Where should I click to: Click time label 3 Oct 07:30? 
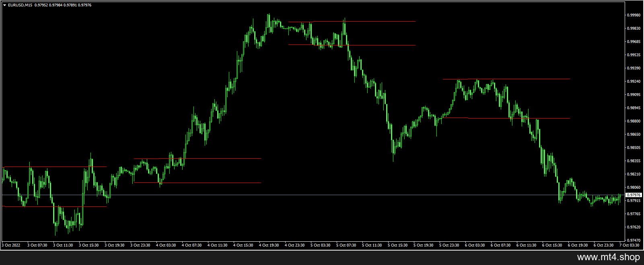37,245
